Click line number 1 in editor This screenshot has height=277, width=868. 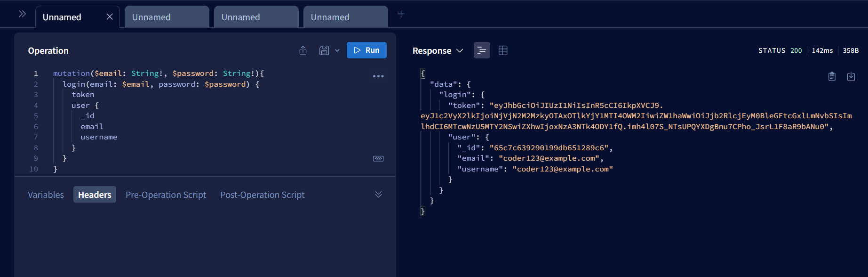pos(36,73)
